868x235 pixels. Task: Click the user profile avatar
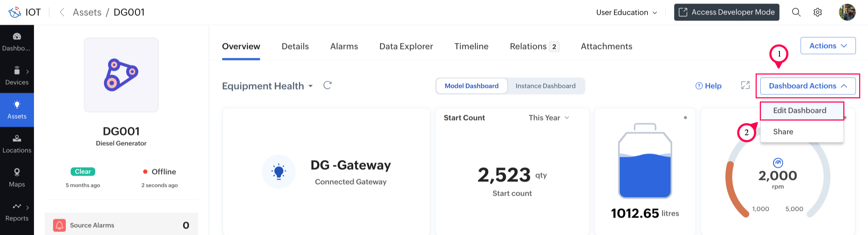pyautogui.click(x=847, y=12)
